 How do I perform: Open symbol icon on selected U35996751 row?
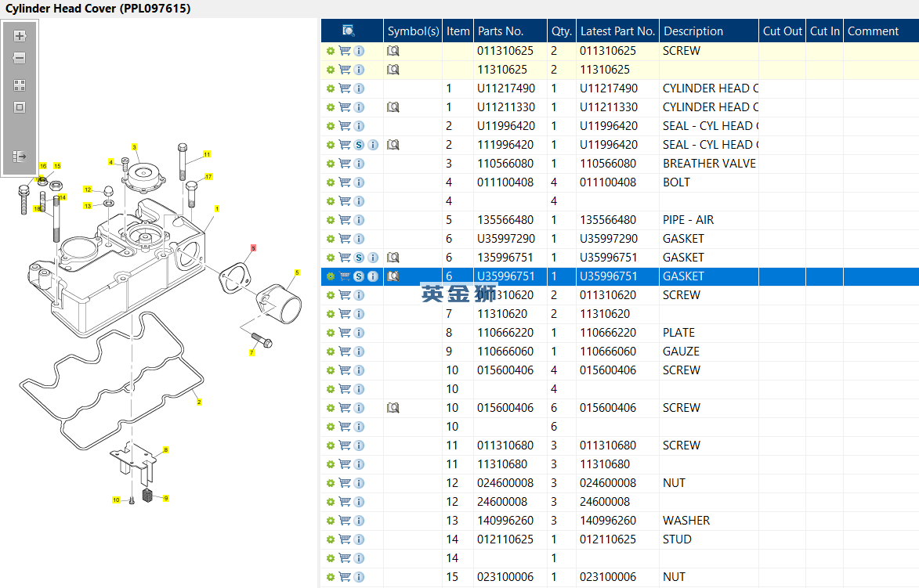click(393, 276)
